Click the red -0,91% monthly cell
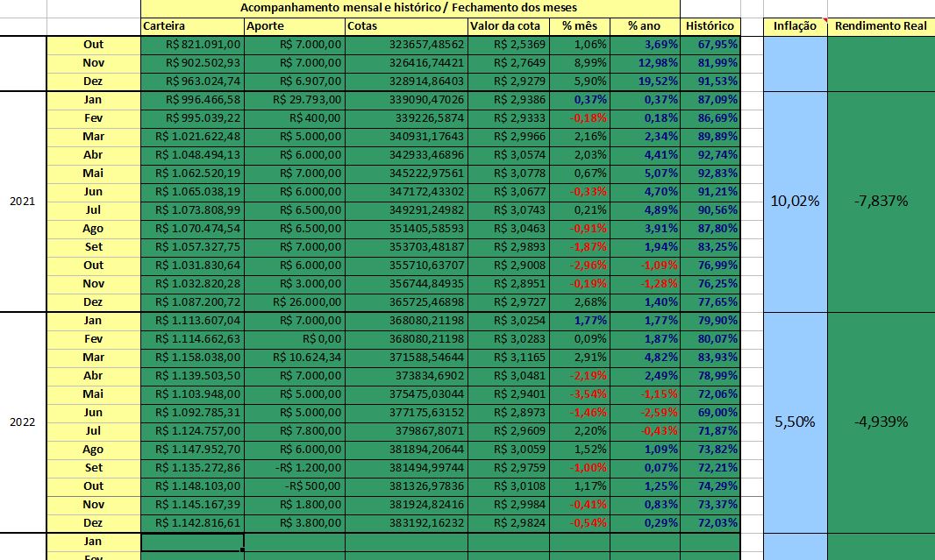The image size is (935, 560). point(580,229)
